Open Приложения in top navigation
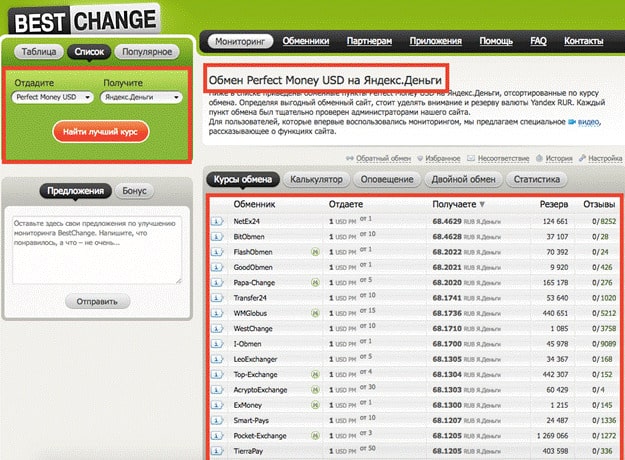 pyautogui.click(x=436, y=41)
